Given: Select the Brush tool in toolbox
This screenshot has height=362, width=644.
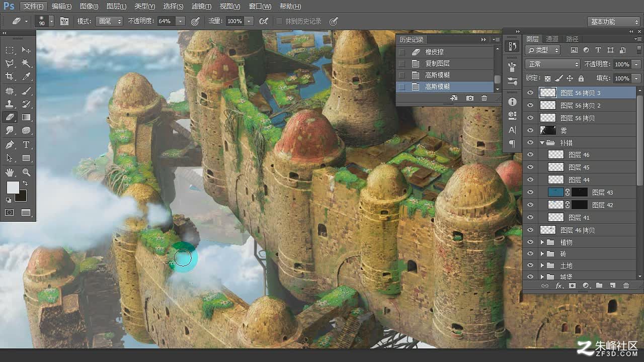Looking at the screenshot, I should click(26, 92).
